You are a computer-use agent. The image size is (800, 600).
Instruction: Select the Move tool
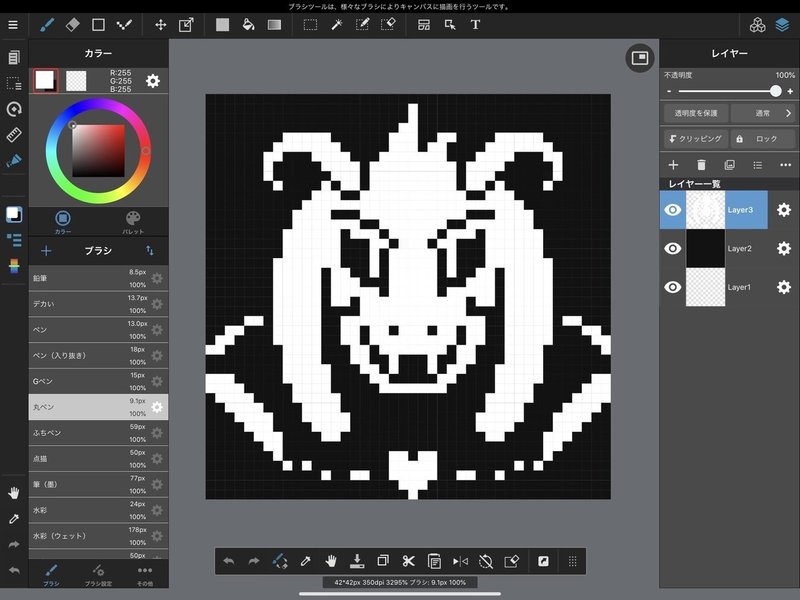click(161, 24)
